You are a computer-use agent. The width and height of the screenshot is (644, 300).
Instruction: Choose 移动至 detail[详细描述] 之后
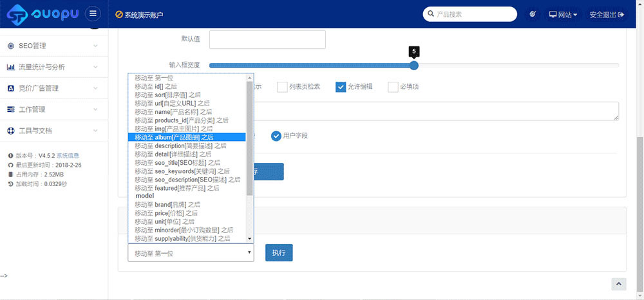pyautogui.click(x=187, y=154)
